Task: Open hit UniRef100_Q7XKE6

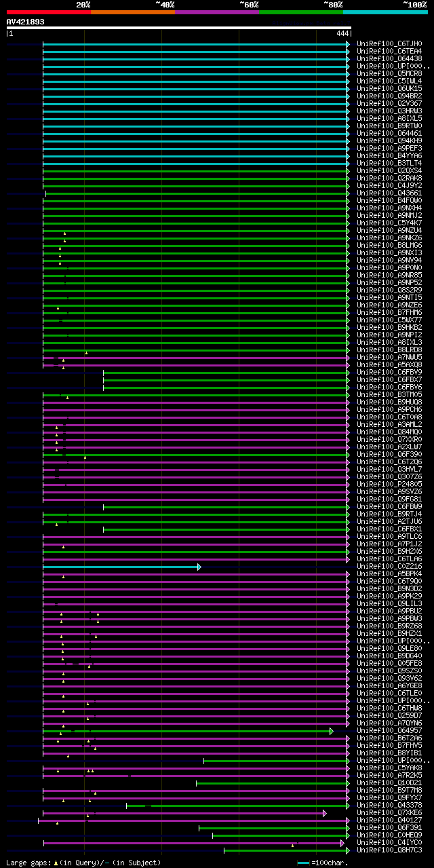Action: (389, 812)
